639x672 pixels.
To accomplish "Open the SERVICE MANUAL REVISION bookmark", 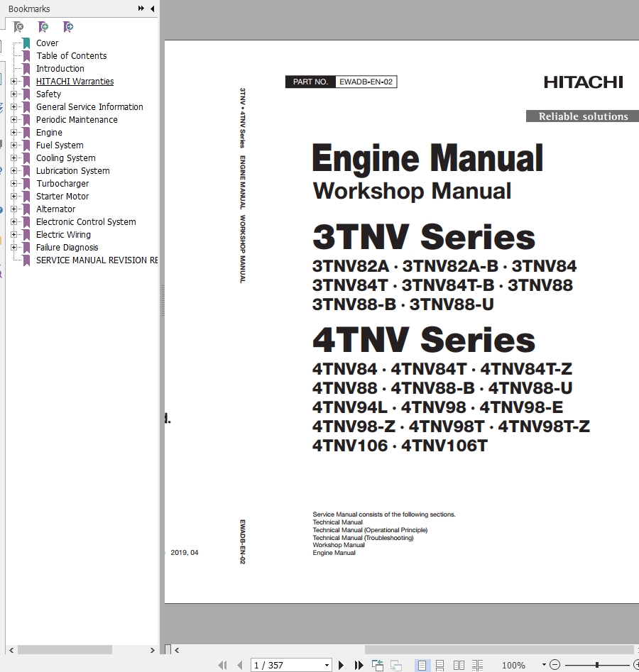I will pyautogui.click(x=97, y=260).
